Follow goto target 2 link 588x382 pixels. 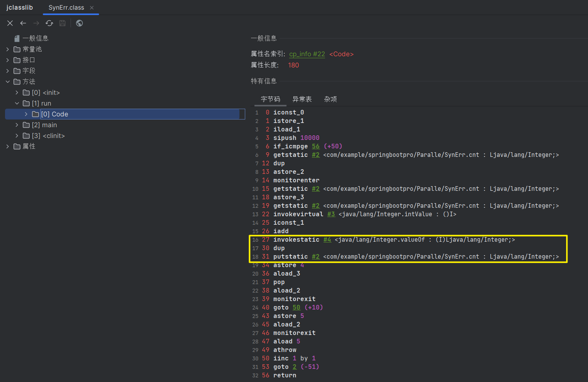tap(294, 367)
